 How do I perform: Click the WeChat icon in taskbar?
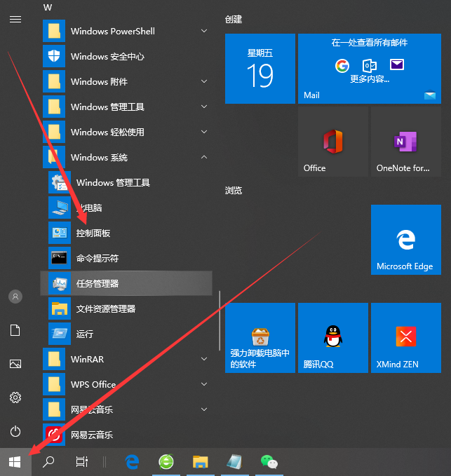pos(269,461)
